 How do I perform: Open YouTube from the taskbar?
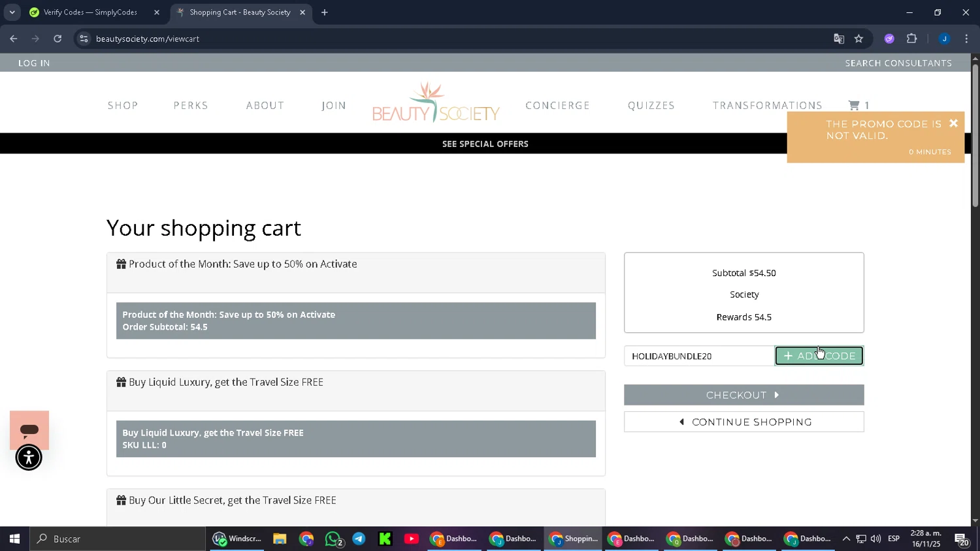(411, 539)
